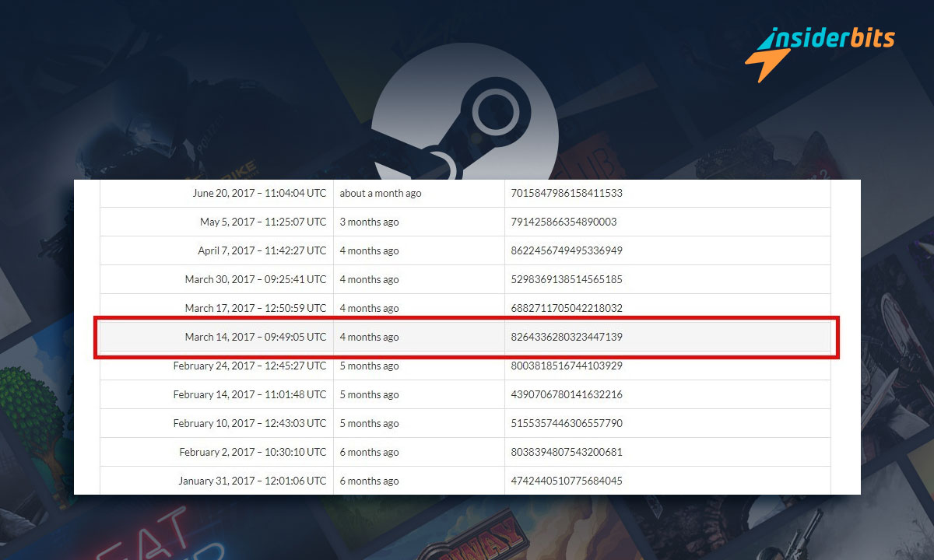Click the '3 months ago' cell
This screenshot has width=934, height=560.
(369, 222)
